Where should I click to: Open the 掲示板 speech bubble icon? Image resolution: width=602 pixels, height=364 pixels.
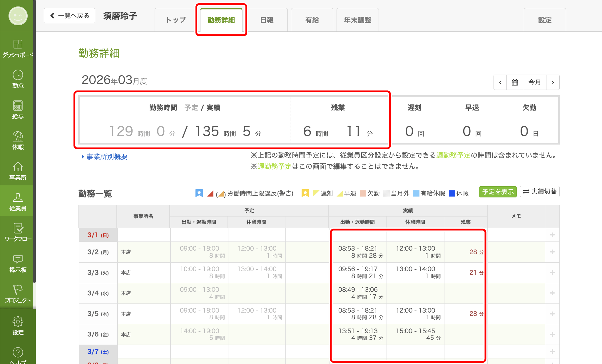[x=18, y=259]
